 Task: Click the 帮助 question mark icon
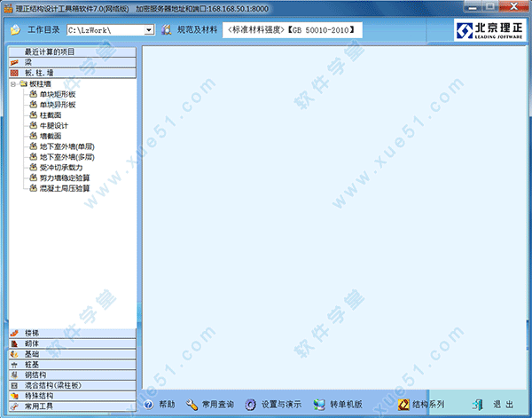[x=149, y=405]
